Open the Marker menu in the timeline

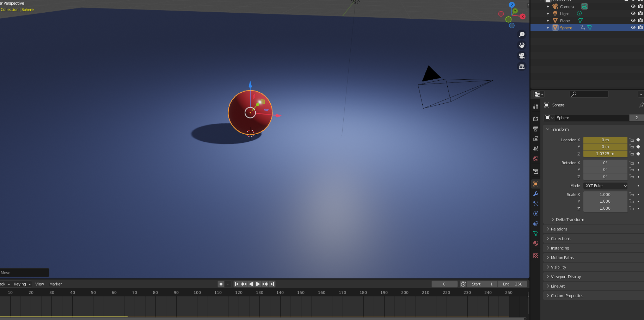coord(55,284)
